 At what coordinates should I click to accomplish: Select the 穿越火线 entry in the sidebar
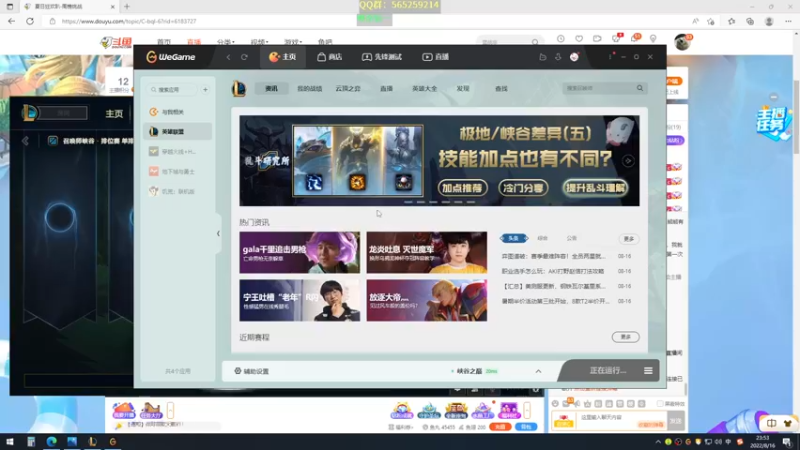coord(178,152)
